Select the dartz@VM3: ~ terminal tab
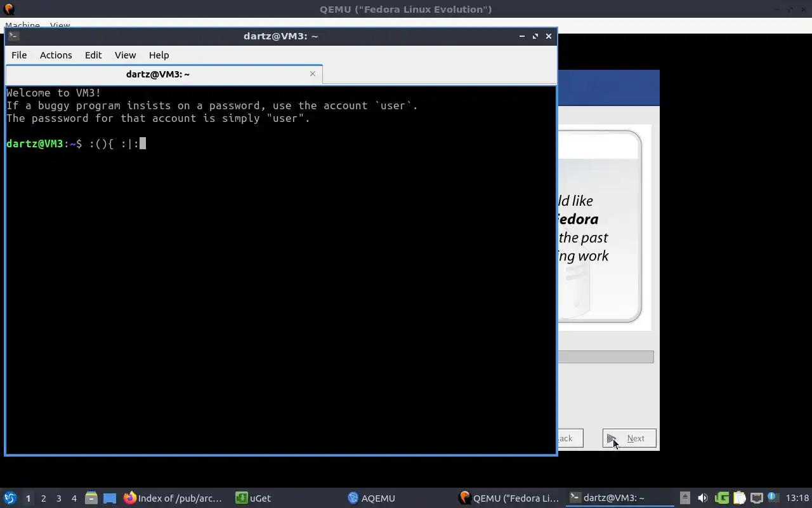 (x=158, y=74)
